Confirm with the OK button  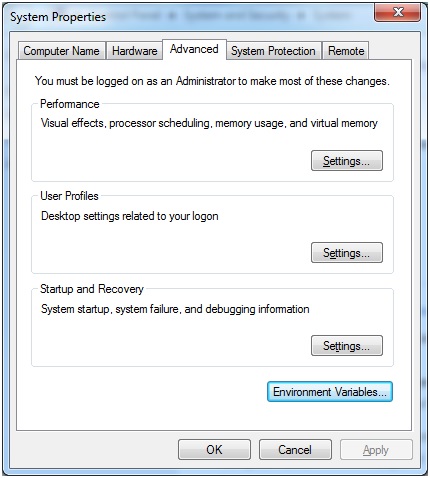[x=214, y=450]
